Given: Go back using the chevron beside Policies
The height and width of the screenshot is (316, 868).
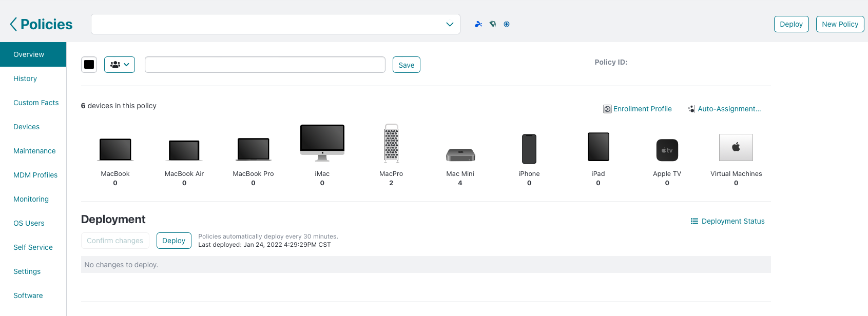Looking at the screenshot, I should point(13,24).
